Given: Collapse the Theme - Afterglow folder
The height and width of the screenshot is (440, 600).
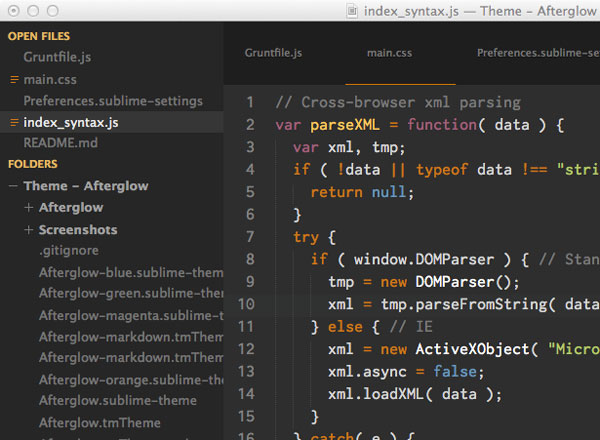Looking at the screenshot, I should (x=13, y=186).
